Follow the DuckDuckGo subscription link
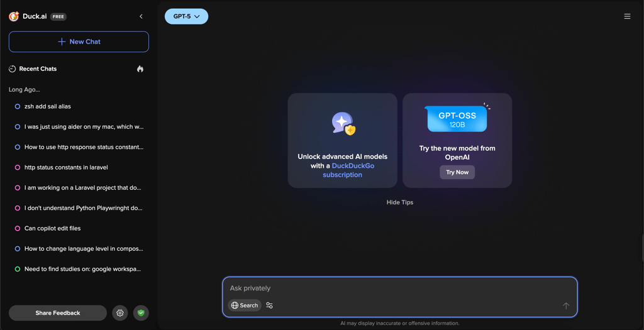The width and height of the screenshot is (644, 330). click(x=348, y=170)
